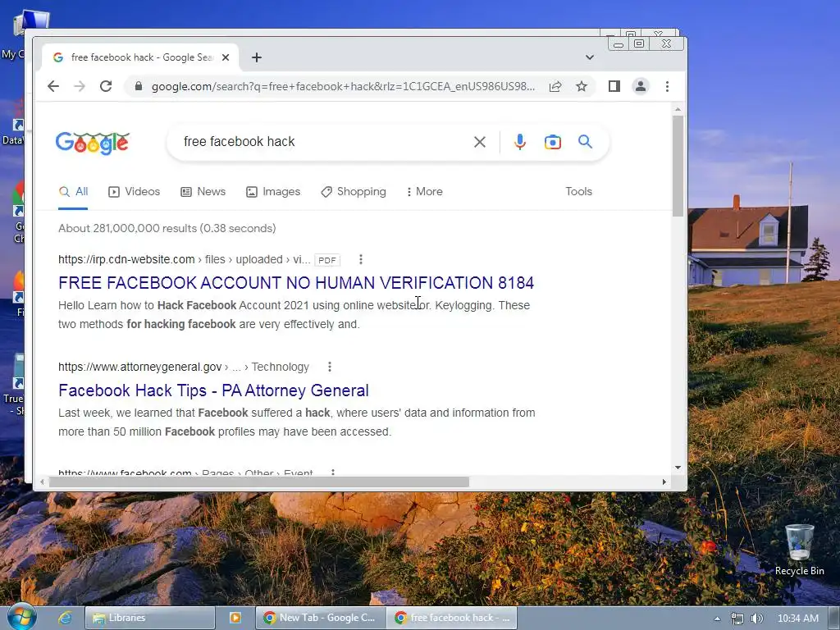
Task: Open the search Tools options
Action: pos(578,192)
